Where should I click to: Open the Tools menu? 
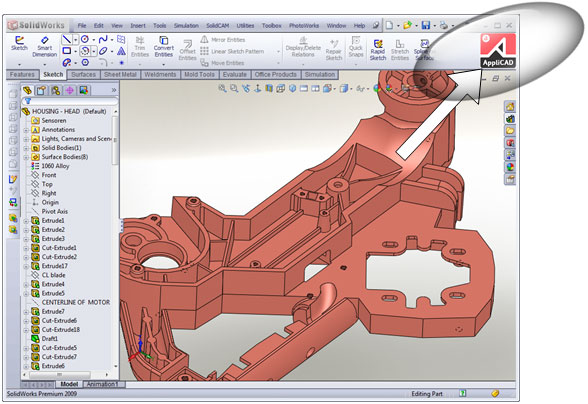pos(159,26)
